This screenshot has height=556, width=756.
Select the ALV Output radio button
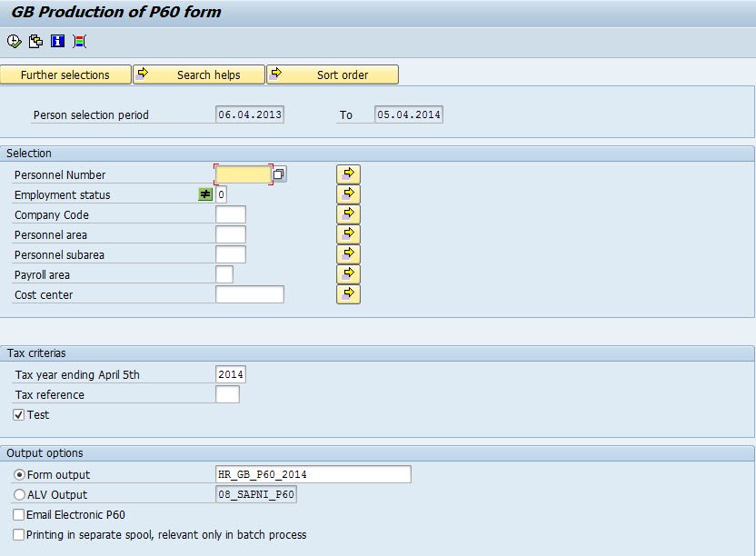click(18, 493)
